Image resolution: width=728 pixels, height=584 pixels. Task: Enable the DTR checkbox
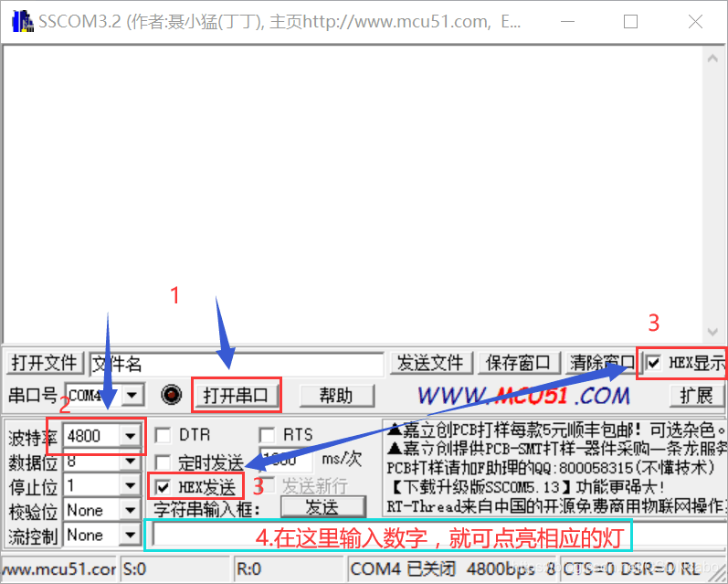163,435
